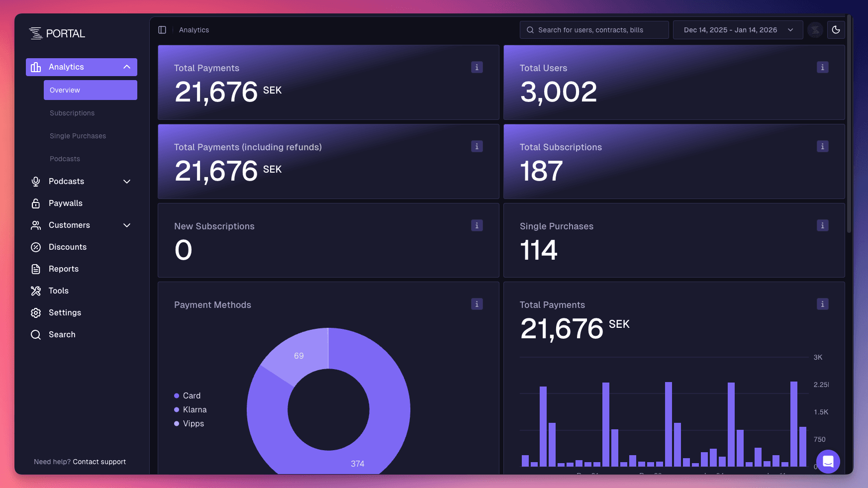Open the user avatar menu

click(815, 30)
